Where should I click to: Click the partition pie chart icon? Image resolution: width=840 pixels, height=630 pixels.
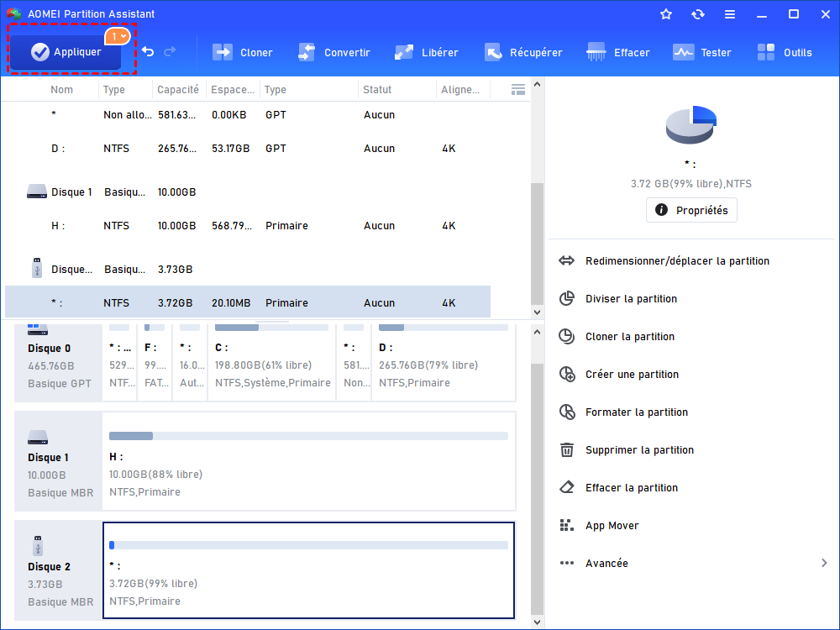coord(691,125)
